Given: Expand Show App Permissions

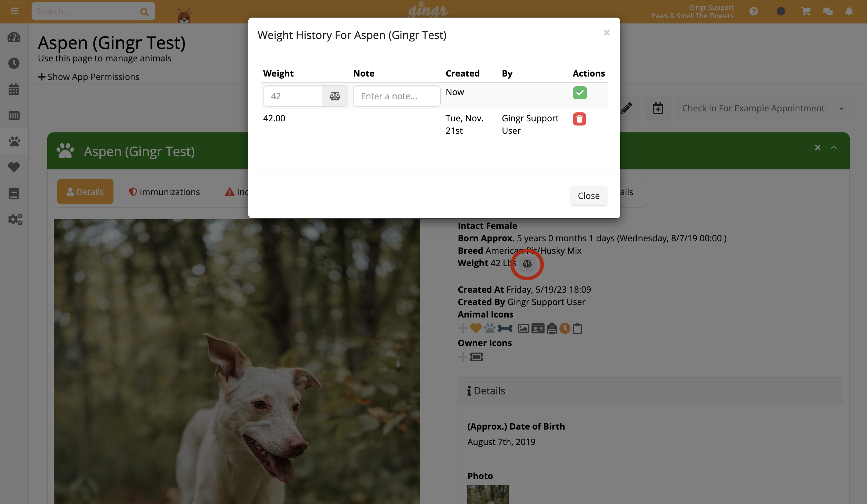Looking at the screenshot, I should pyautogui.click(x=89, y=77).
